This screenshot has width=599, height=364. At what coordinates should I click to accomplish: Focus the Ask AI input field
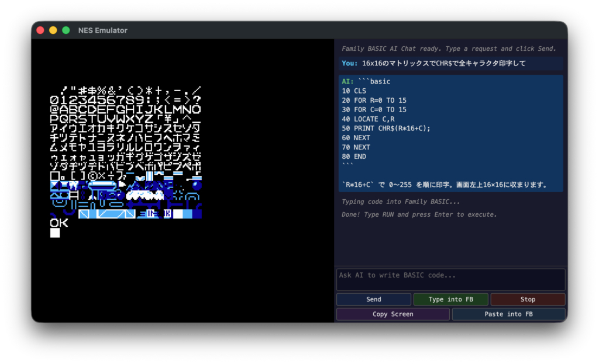(450, 279)
